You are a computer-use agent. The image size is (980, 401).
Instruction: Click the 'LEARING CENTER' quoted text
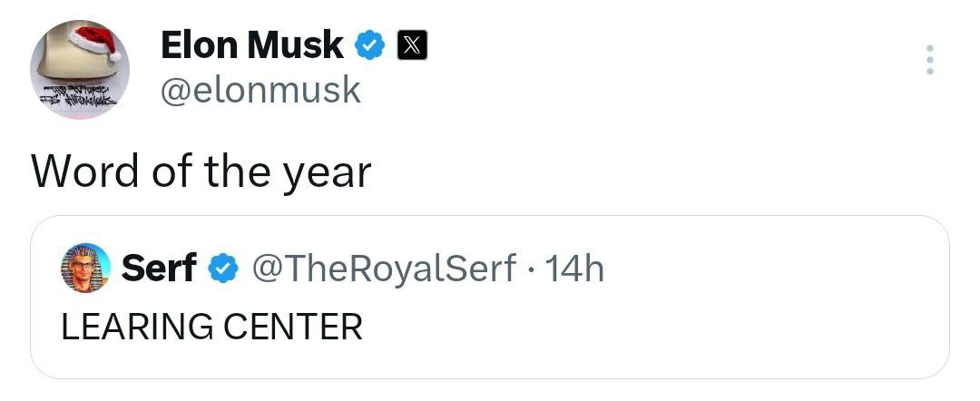pyautogui.click(x=211, y=327)
